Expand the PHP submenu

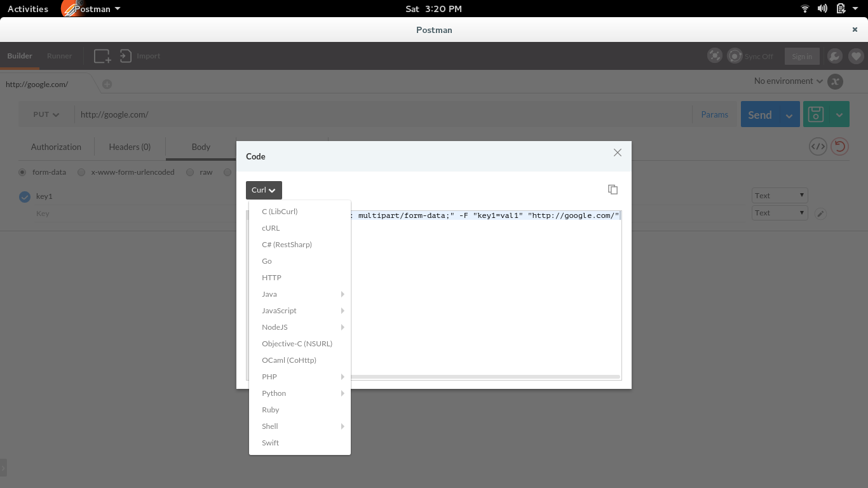[300, 377]
